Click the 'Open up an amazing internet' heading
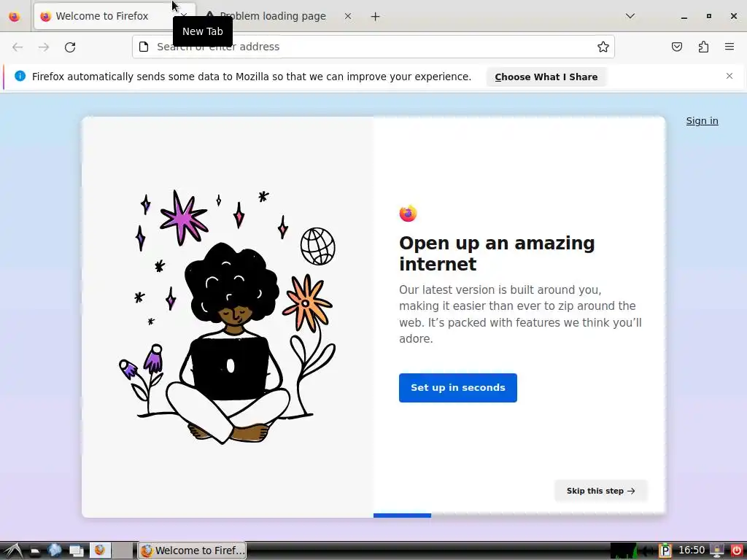Image resolution: width=747 pixels, height=560 pixels. 497,253
